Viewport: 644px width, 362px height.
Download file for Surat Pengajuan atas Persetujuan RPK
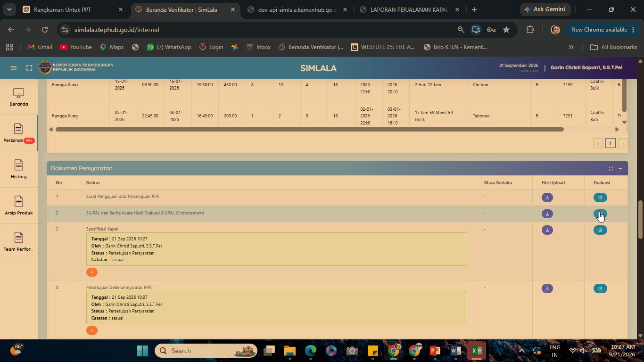point(547,197)
